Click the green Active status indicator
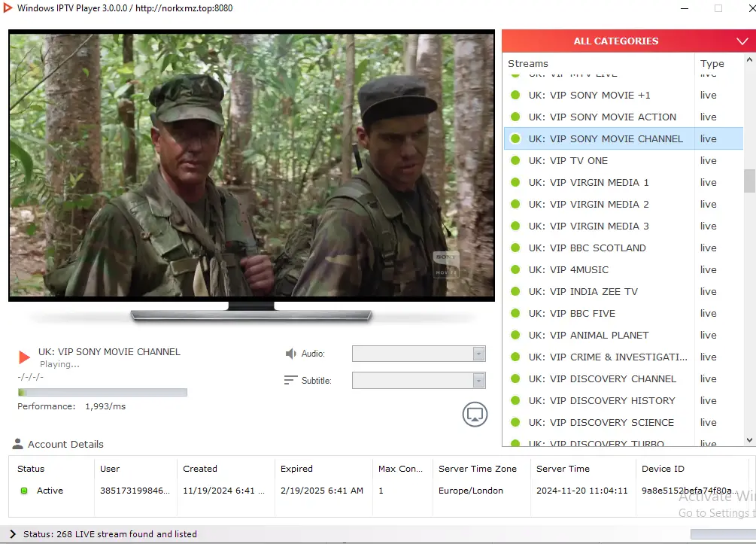756x544 pixels. (x=24, y=491)
